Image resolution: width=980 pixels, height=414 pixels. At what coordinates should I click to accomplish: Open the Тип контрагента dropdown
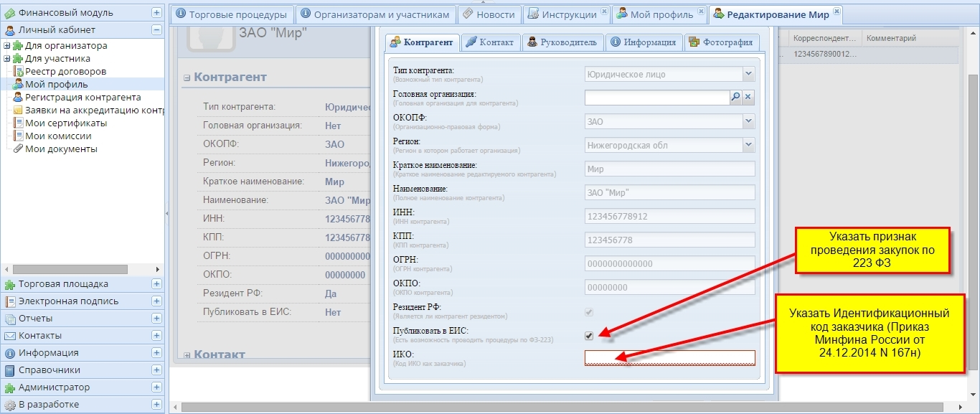[748, 74]
